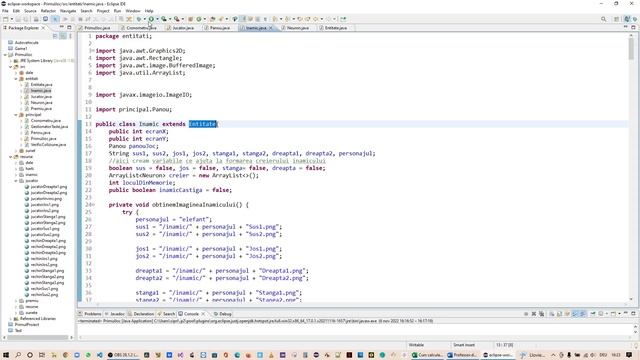Open the Run menu
The image size is (640, 360).
pos(118,11)
